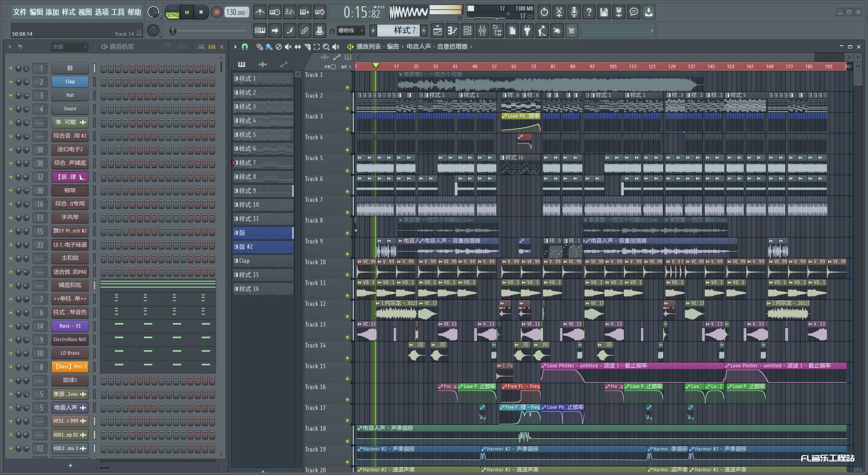Select the playlist delete tool
Image resolution: width=868 pixels, height=475 pixels.
click(278, 47)
